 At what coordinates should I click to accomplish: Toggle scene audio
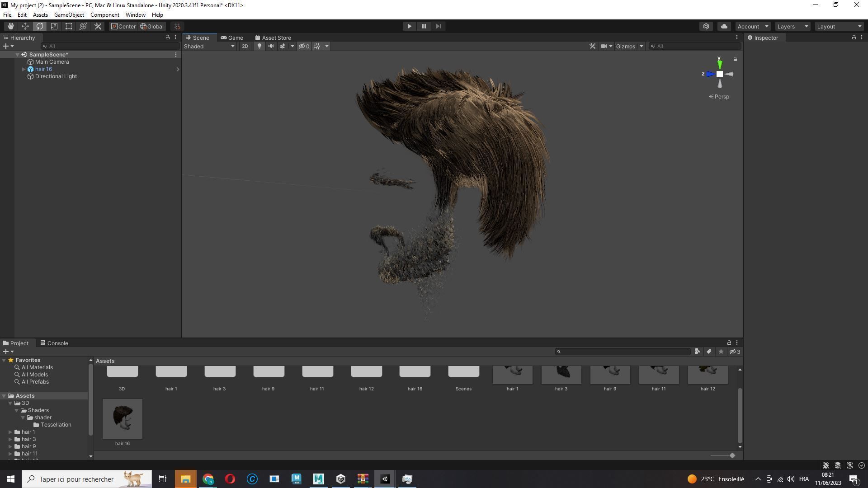271,46
